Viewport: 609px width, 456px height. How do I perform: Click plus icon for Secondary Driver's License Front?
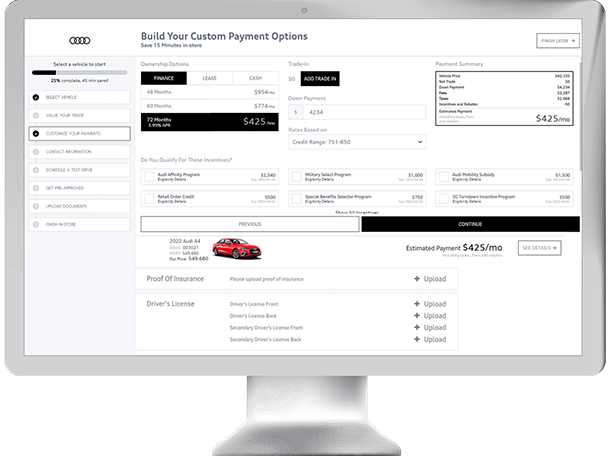pos(416,328)
